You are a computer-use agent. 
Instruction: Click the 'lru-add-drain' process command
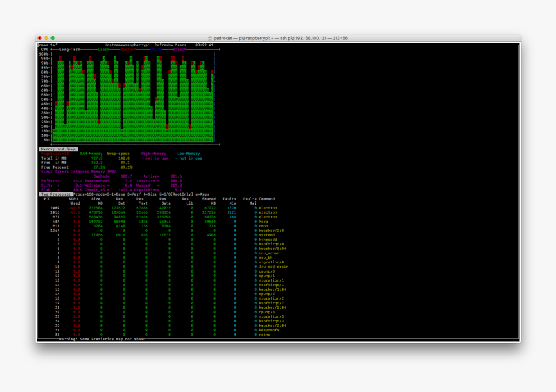[x=273, y=267]
